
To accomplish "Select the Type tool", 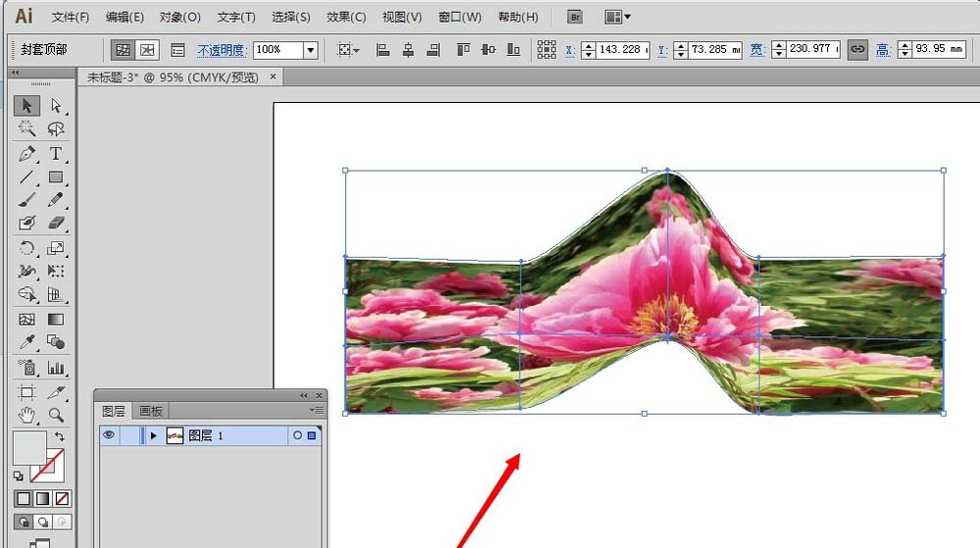I will [56, 154].
